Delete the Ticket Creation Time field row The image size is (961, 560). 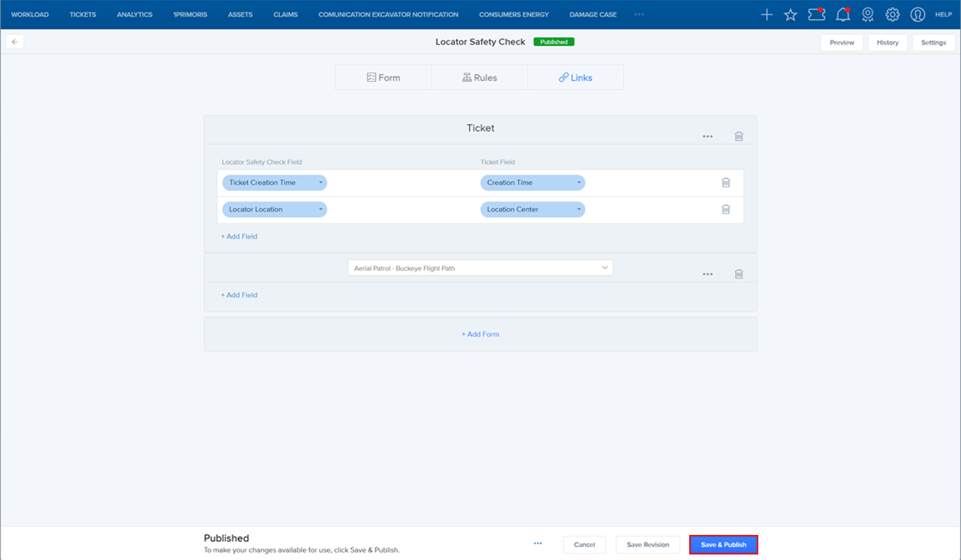(726, 183)
